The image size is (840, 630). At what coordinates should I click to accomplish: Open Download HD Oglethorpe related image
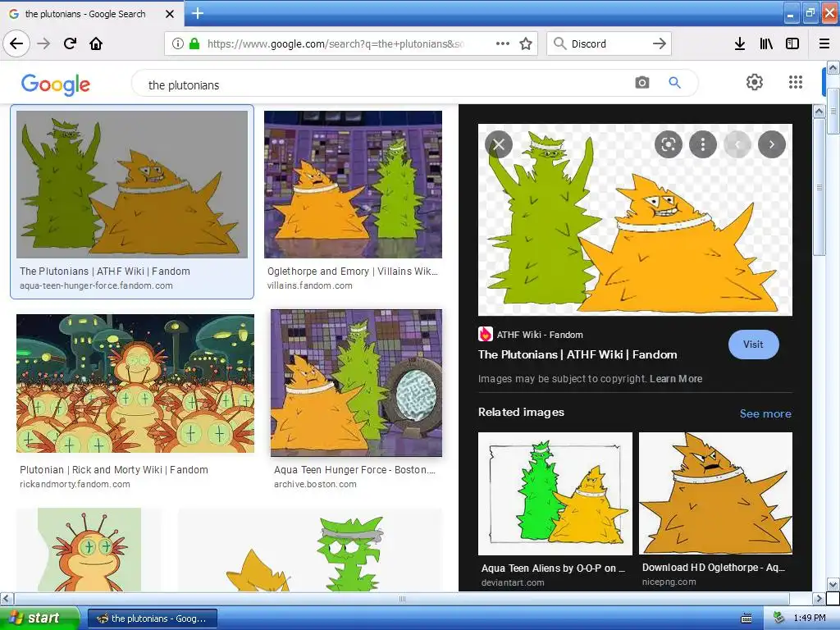click(x=715, y=493)
